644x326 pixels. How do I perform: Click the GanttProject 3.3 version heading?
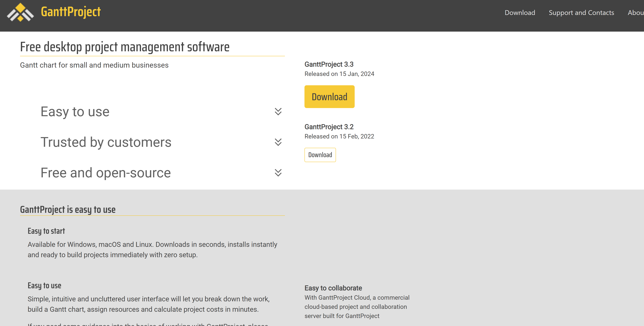tap(329, 64)
